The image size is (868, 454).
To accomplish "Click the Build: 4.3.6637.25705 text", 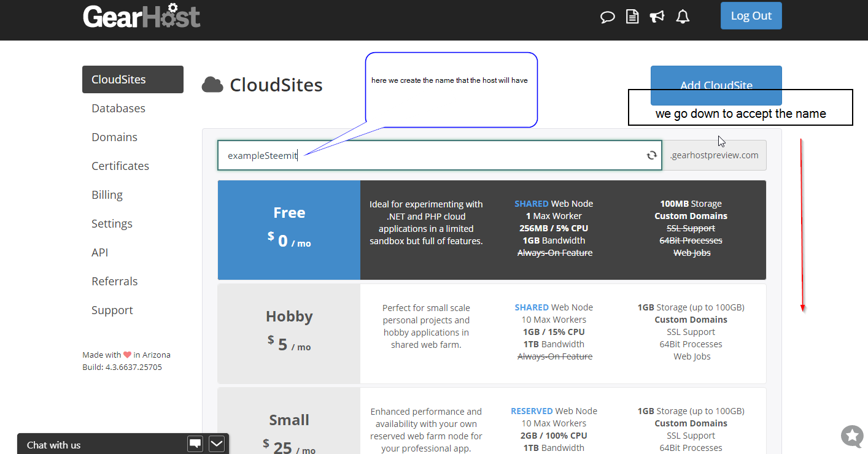I will point(122,367).
